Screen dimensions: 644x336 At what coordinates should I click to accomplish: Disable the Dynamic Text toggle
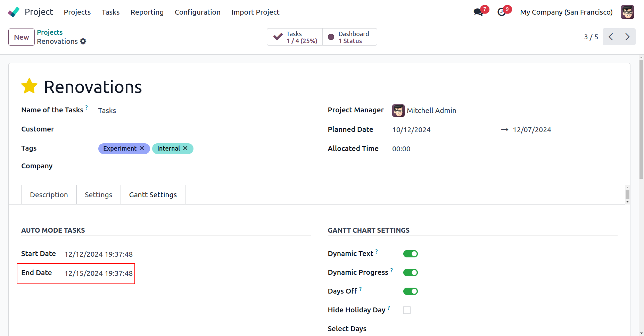click(x=410, y=254)
